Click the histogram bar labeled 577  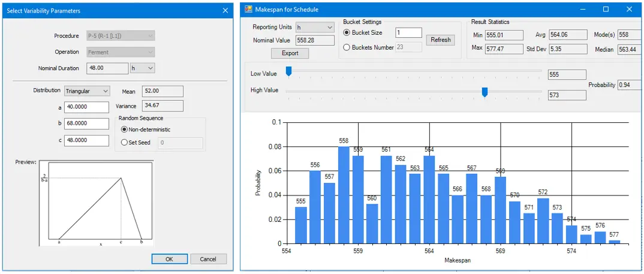615,242
